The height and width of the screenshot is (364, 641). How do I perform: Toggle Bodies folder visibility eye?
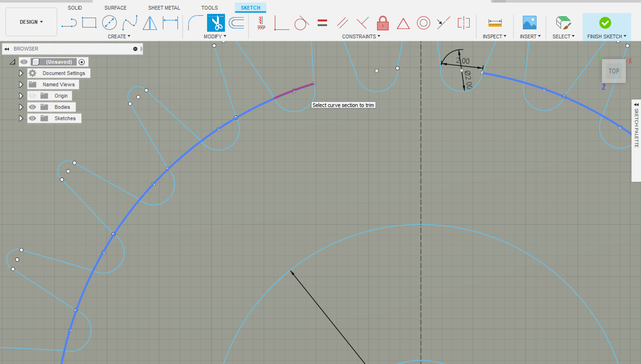pos(32,107)
